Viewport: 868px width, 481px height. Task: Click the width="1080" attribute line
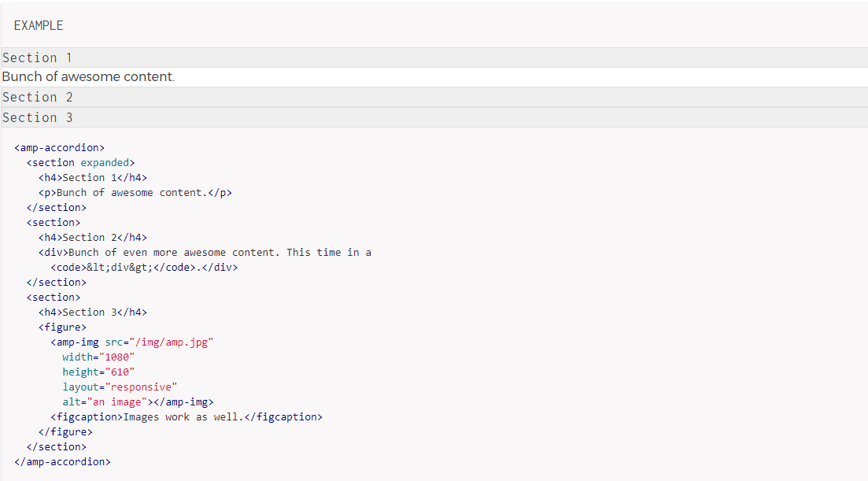click(x=99, y=357)
